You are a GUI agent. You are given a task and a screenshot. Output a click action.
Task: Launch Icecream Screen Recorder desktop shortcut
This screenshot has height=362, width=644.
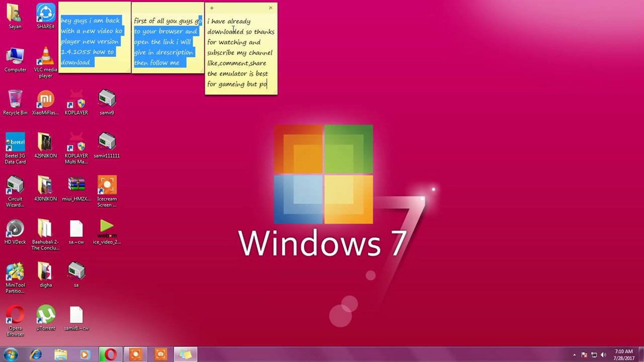pos(107,192)
